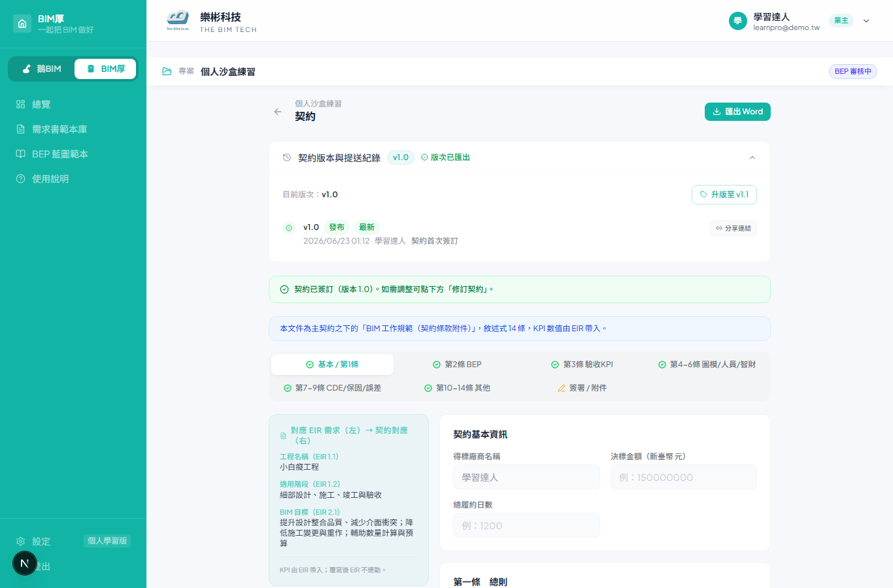Click the 版次已匯出 status label
The height and width of the screenshot is (588, 893).
coord(445,157)
